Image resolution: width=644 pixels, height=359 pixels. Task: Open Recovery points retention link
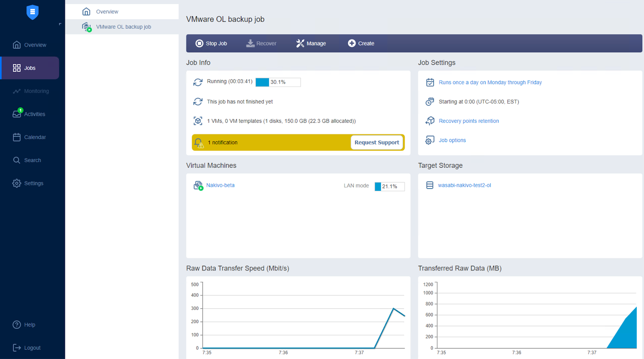(x=469, y=121)
